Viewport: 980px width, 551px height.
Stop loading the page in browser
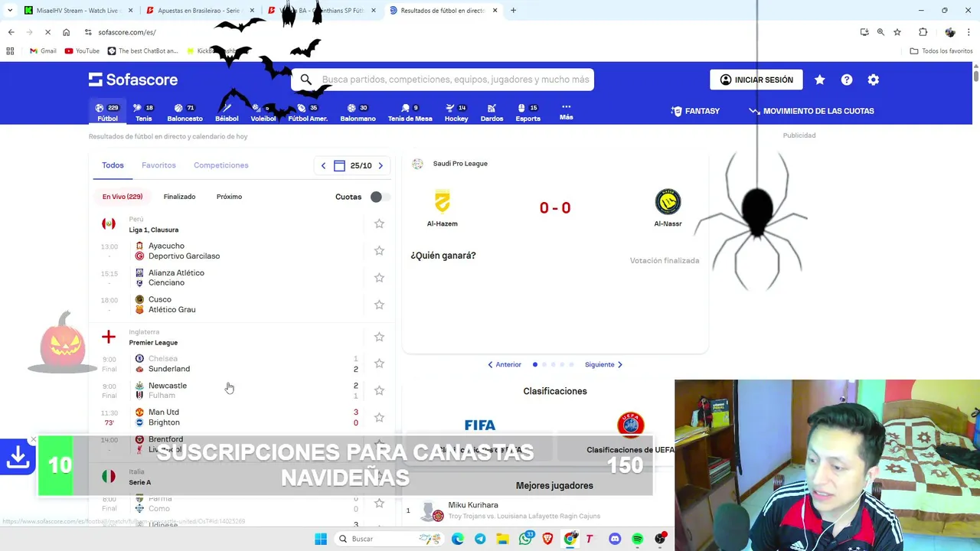[x=47, y=32]
